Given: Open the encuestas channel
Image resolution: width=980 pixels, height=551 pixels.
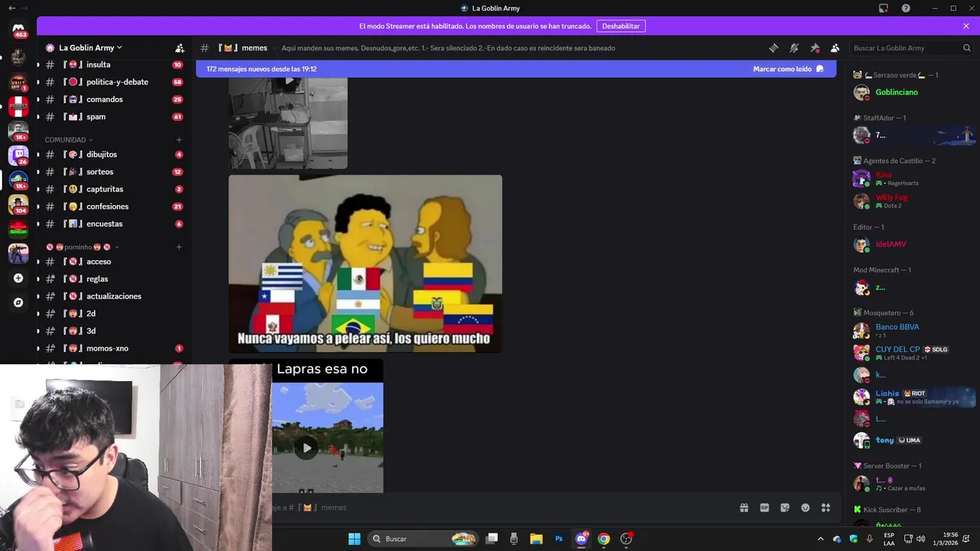Looking at the screenshot, I should tap(114, 224).
